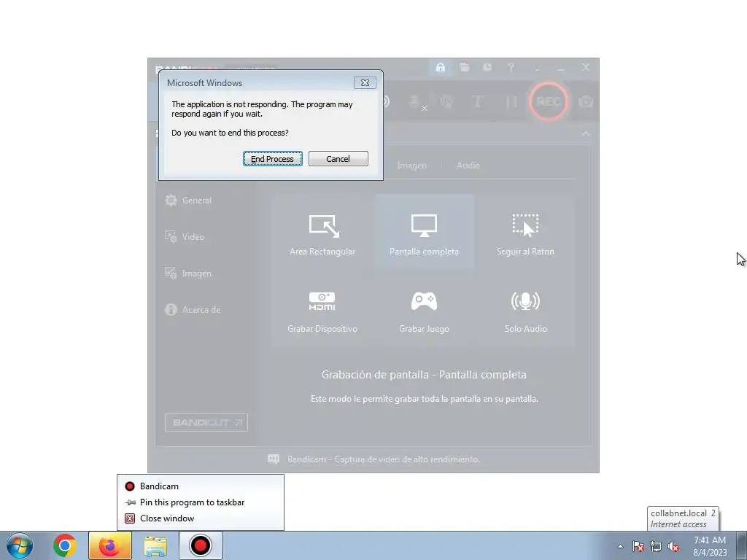Image resolution: width=747 pixels, height=560 pixels.
Task: Click the Bandicam taskbar button
Action: [200, 545]
